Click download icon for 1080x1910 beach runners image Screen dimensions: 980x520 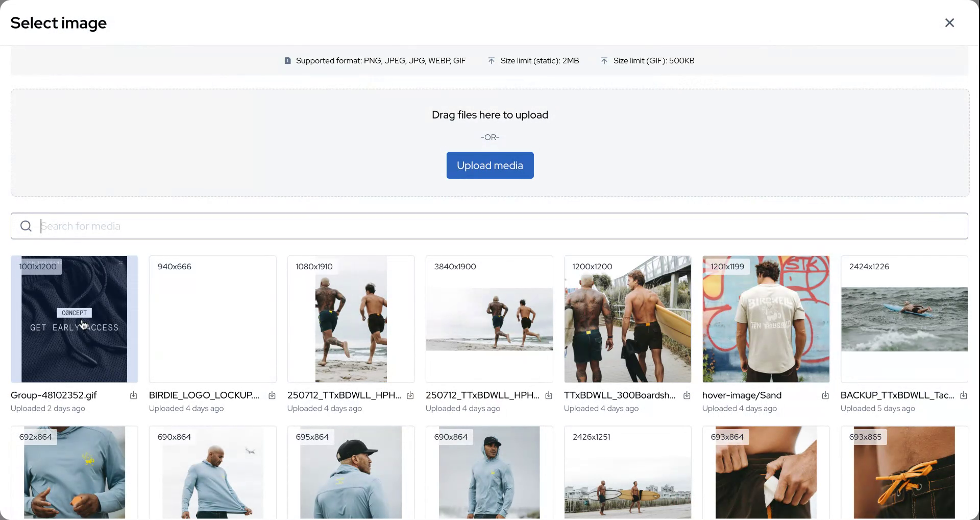pyautogui.click(x=410, y=395)
